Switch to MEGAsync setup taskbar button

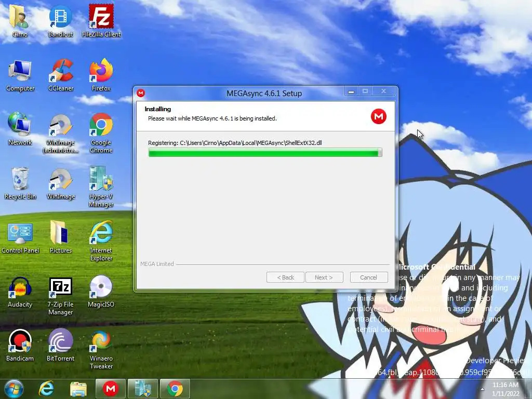pos(111,389)
